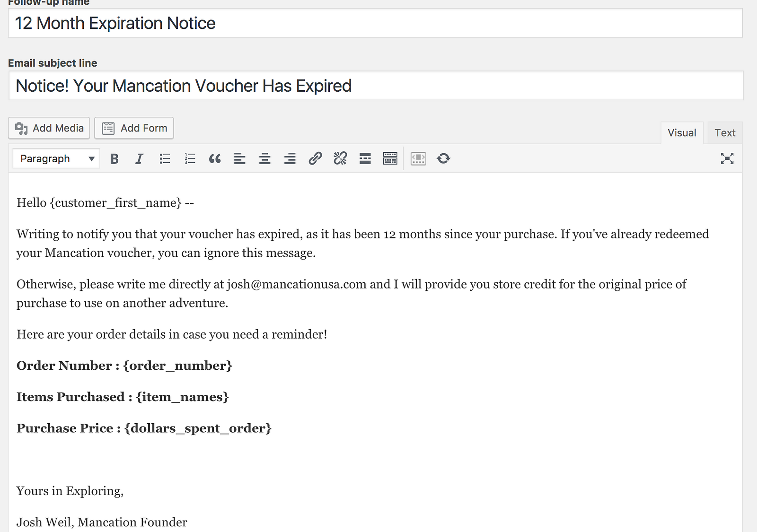
Task: Click the 'Items Purchased : {item_names}' line
Action: pyautogui.click(x=123, y=397)
